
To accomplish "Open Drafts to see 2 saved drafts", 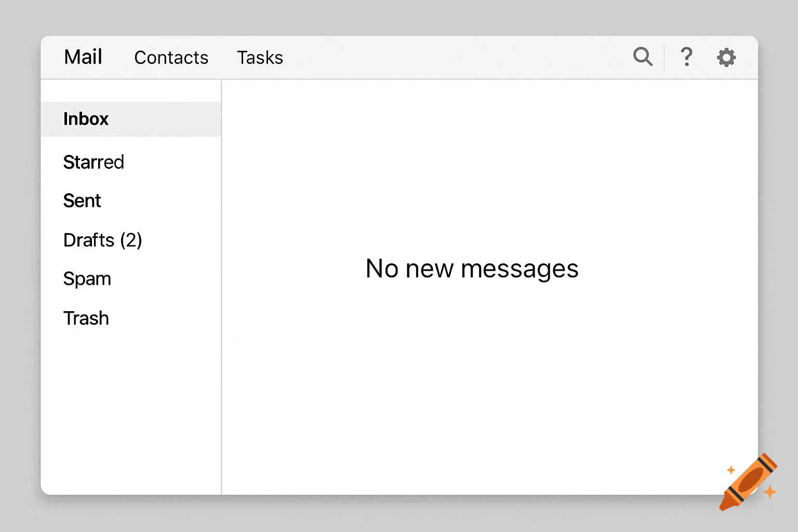I will 103,240.
